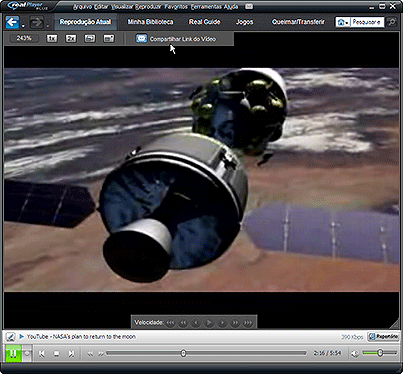Stop playback with the stop button
403x374 pixels.
click(x=57, y=354)
